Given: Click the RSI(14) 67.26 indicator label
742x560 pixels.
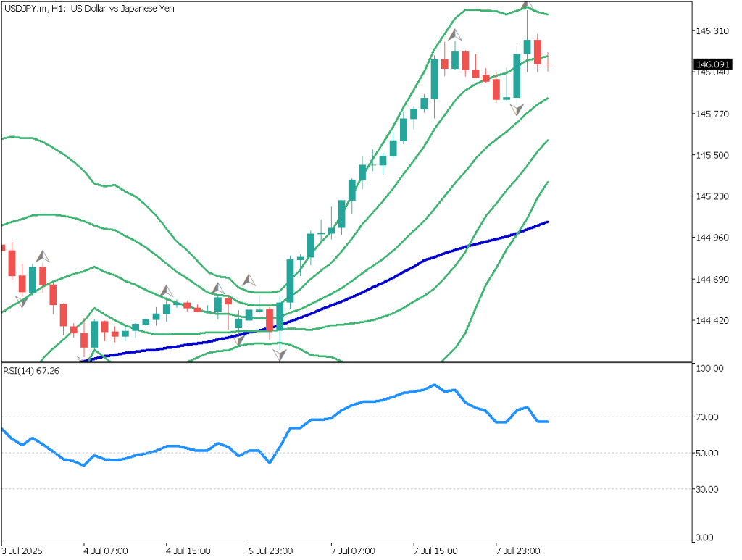Looking at the screenshot, I should tap(31, 371).
